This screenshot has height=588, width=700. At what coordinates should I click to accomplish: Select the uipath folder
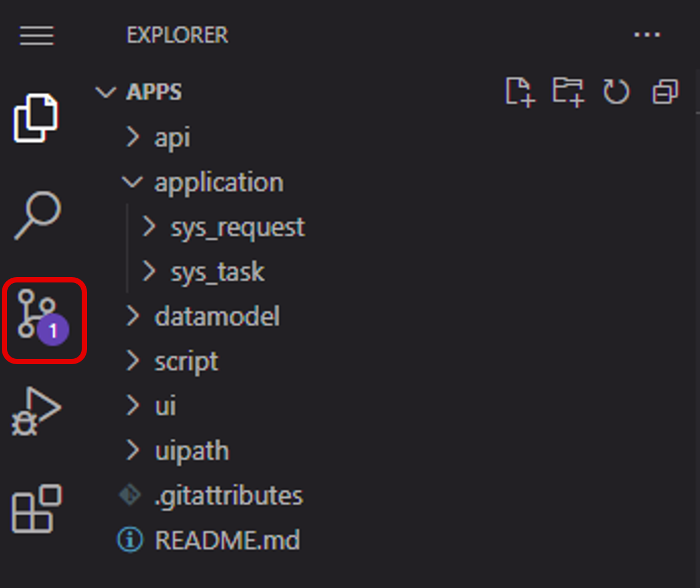tap(191, 450)
